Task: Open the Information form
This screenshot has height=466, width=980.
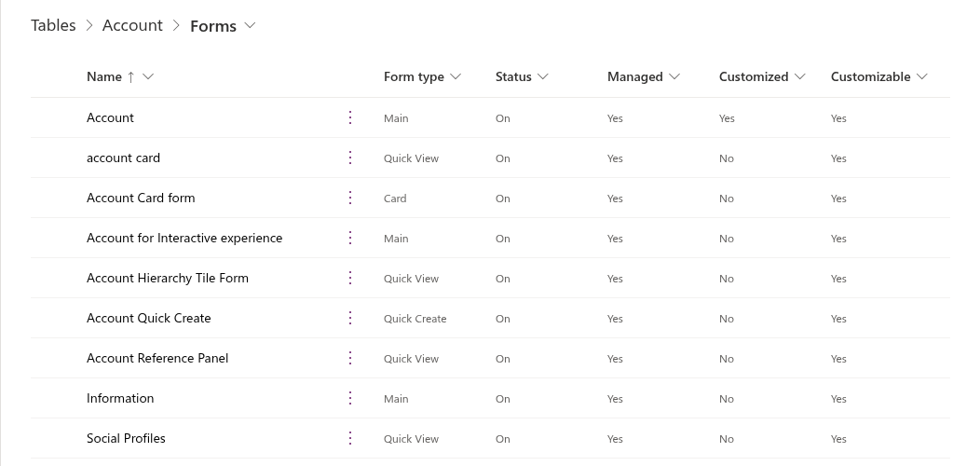Action: point(120,398)
